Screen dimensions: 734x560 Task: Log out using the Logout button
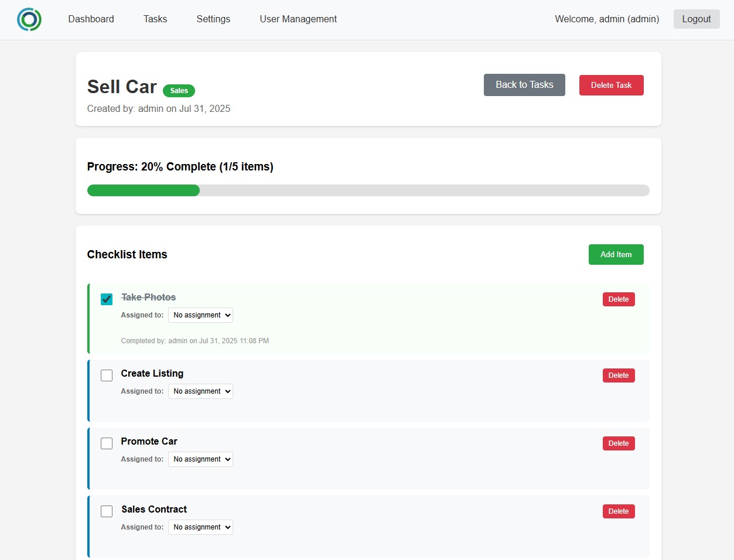coord(696,19)
